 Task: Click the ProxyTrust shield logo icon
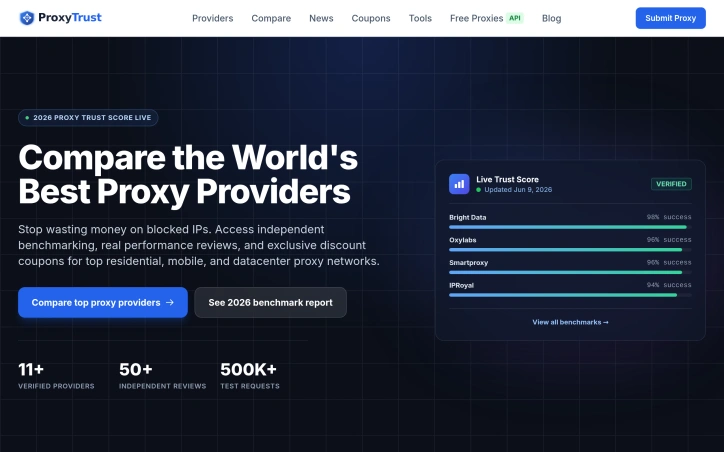(x=27, y=18)
